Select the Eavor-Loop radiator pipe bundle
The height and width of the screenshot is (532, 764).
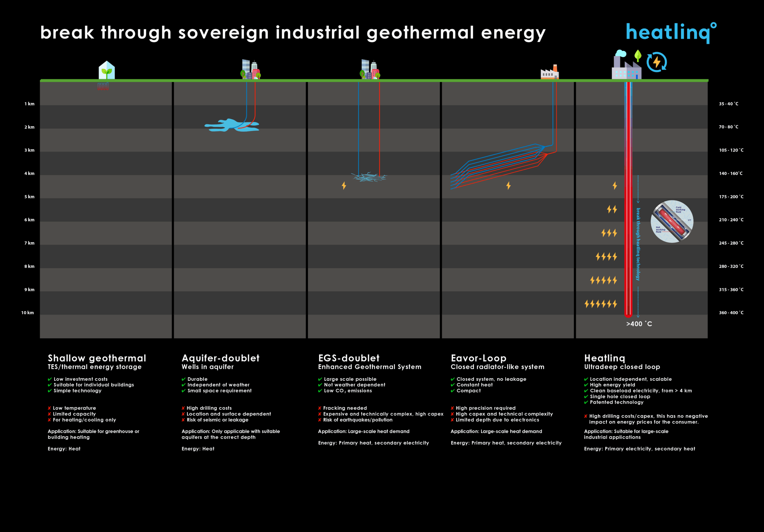[x=499, y=166]
